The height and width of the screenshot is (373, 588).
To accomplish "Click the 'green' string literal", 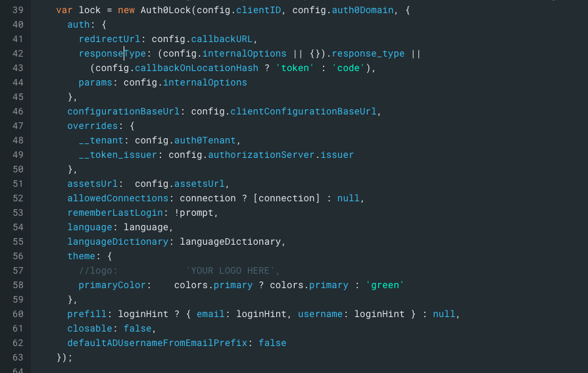I will tap(385, 286).
